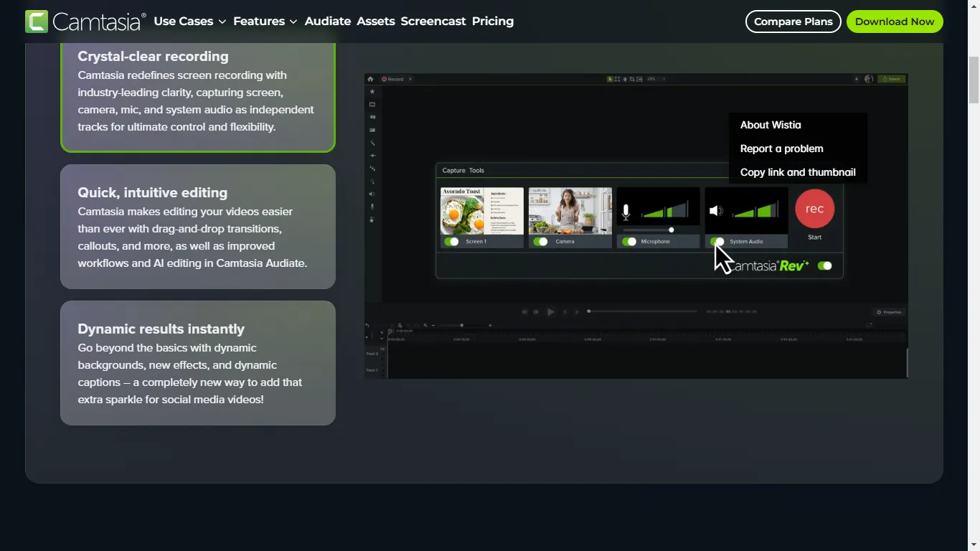Image resolution: width=980 pixels, height=551 pixels.
Task: Toggle the Microphone switch
Action: pyautogui.click(x=629, y=242)
